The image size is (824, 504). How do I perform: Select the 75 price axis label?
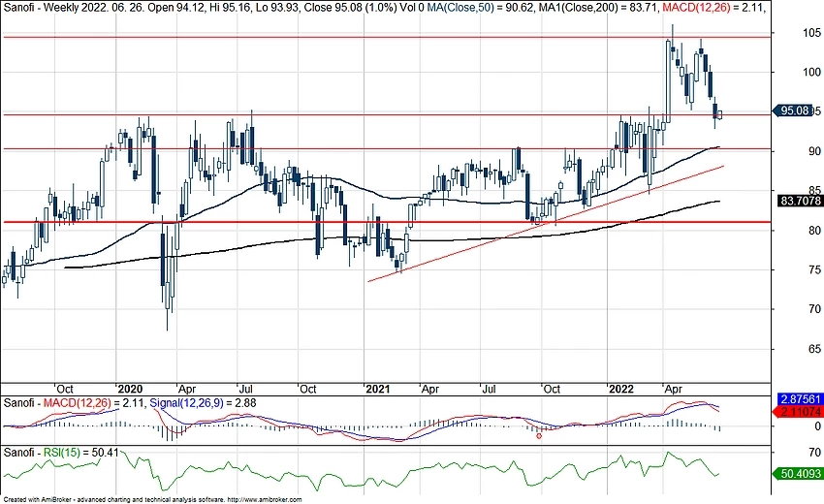pyautogui.click(x=814, y=269)
